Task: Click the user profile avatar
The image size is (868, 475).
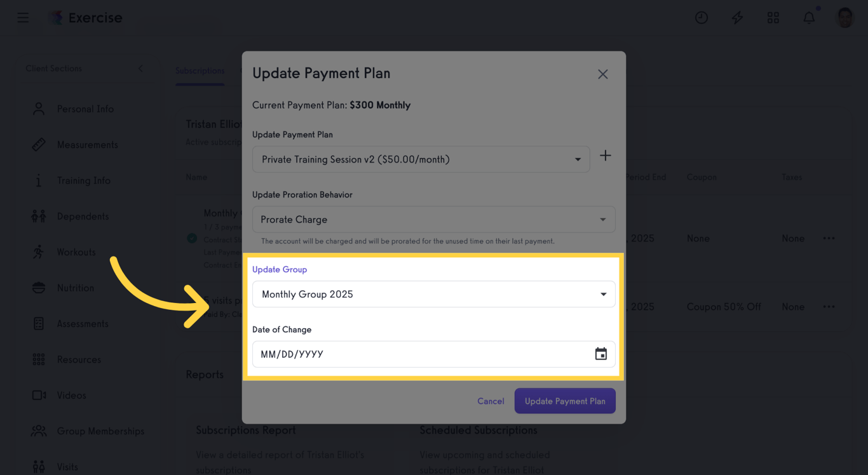Action: click(x=845, y=18)
